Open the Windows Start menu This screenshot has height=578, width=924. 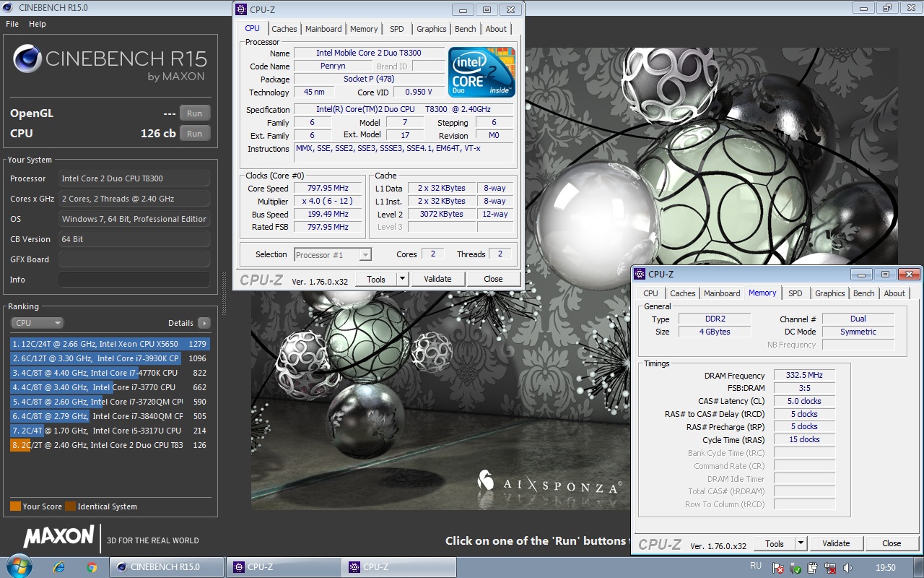[19, 566]
